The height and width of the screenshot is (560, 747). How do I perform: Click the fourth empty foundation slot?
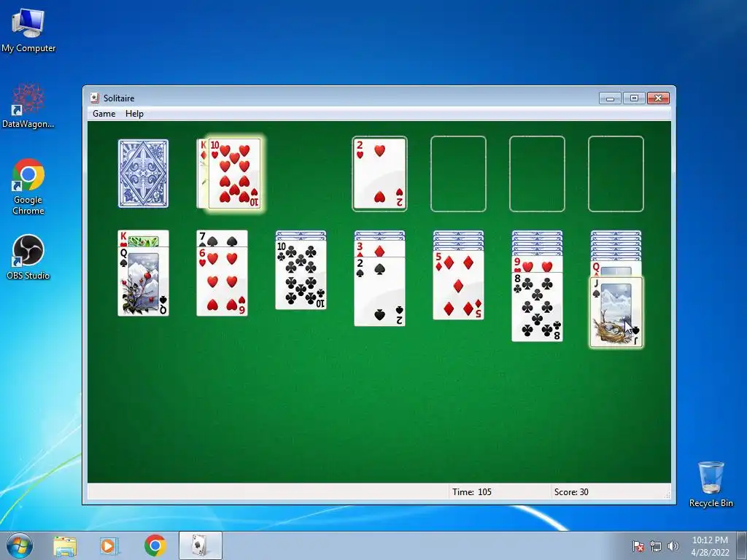616,174
